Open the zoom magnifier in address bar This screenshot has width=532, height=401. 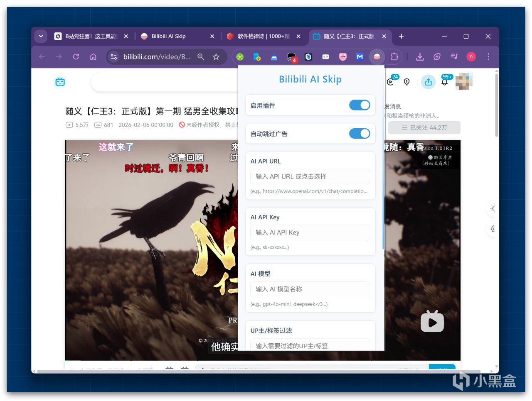[x=201, y=57]
